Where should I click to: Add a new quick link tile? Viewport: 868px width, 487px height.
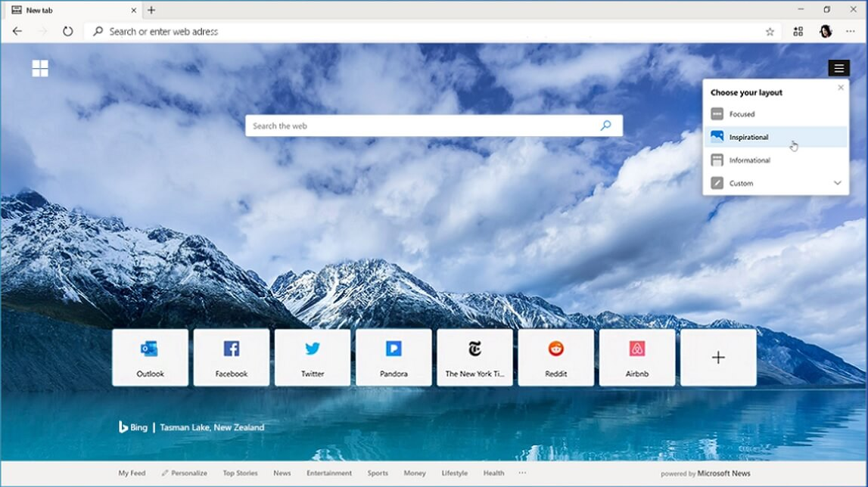[718, 358]
